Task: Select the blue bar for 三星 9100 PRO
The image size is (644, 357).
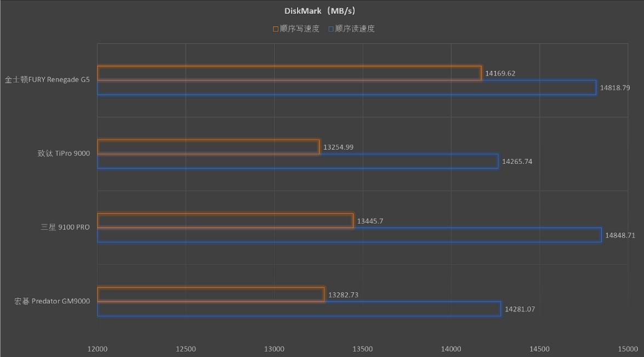Action: (x=350, y=235)
